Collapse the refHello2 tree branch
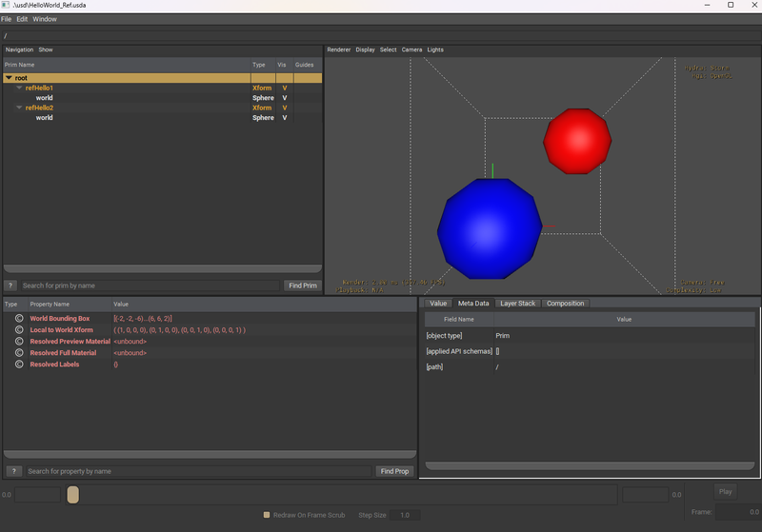Image resolution: width=762 pixels, height=532 pixels. tap(19, 108)
